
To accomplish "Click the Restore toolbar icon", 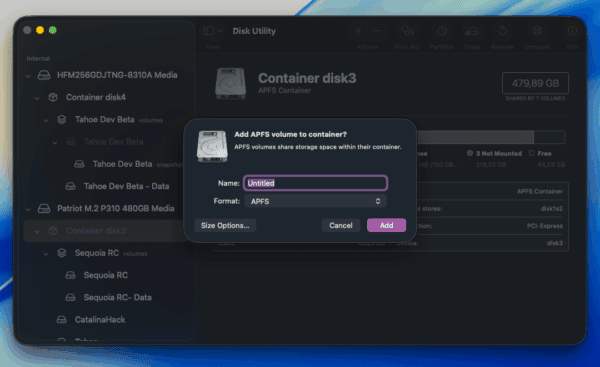I will [502, 31].
